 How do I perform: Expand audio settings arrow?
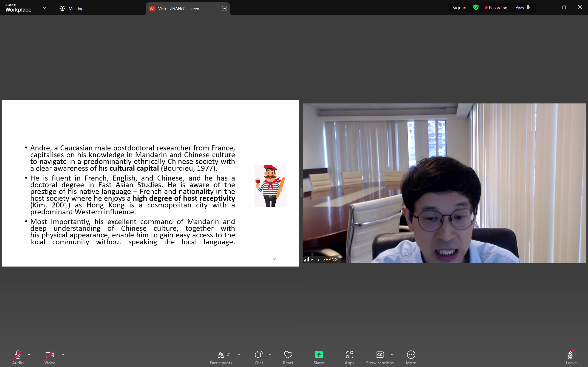29,355
